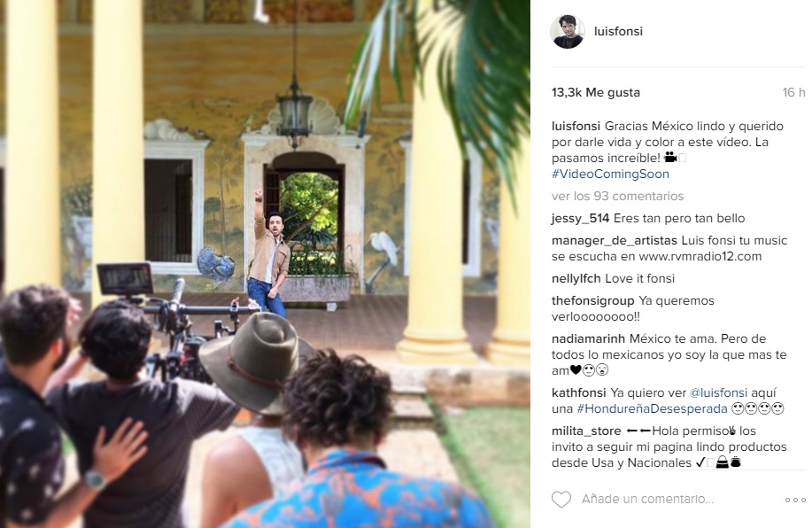812x528 pixels.
Task: Open jessy_514 commenter profile
Action: (x=580, y=219)
